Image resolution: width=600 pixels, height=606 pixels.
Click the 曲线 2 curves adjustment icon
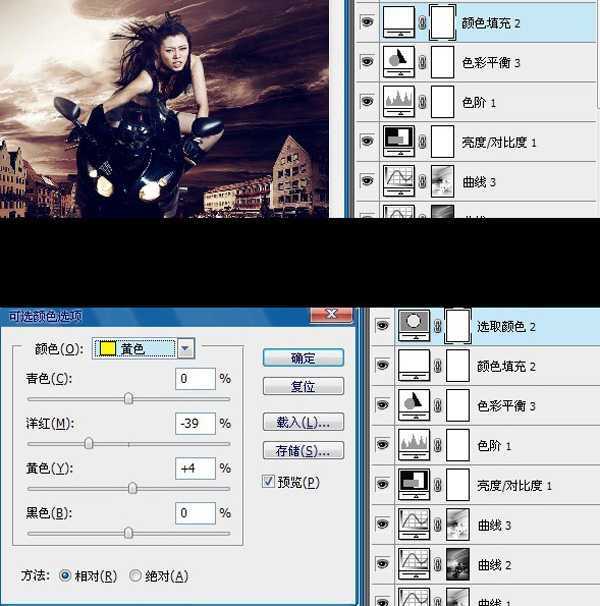click(x=414, y=562)
